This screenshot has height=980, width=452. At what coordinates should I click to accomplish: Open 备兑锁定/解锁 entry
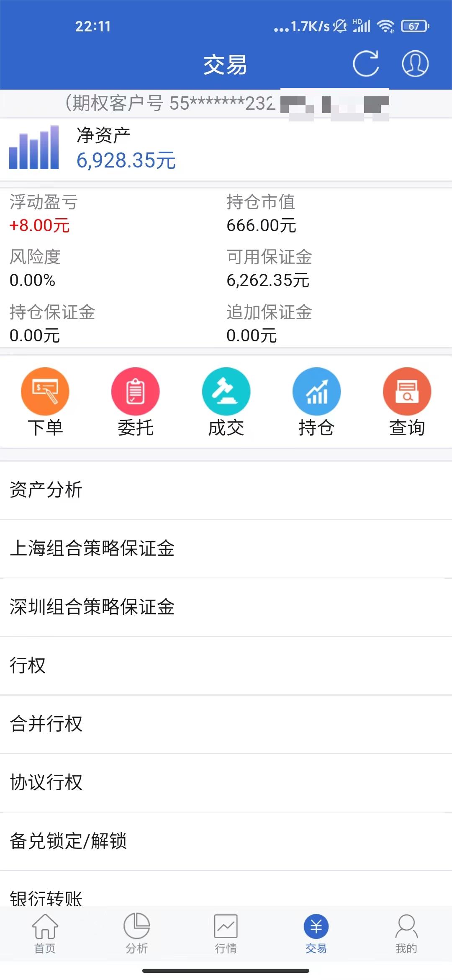(226, 841)
